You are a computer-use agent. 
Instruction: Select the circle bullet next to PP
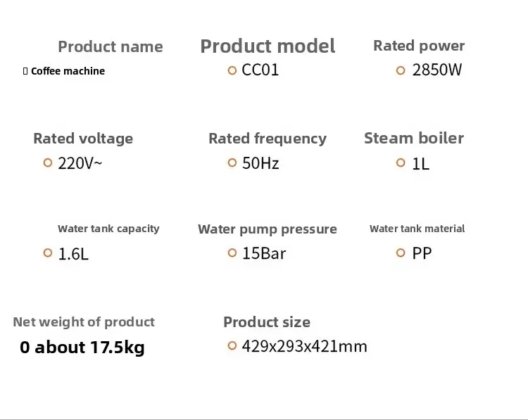[401, 253]
